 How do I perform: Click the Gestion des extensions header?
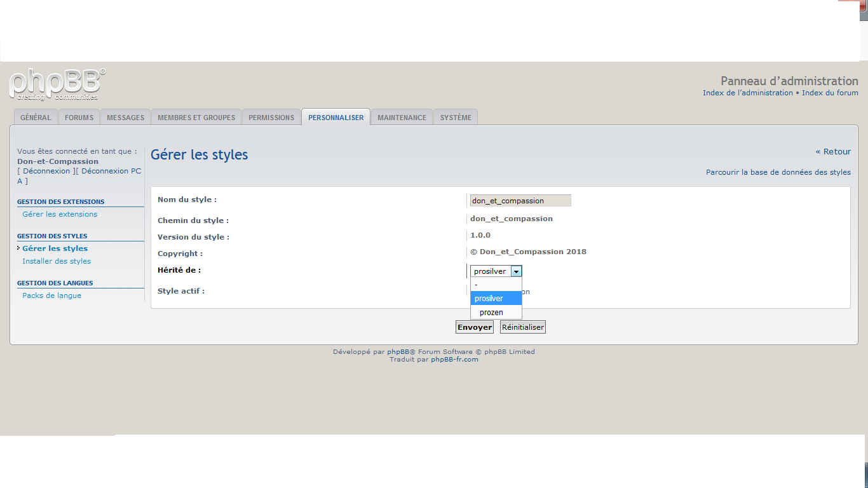(x=61, y=201)
